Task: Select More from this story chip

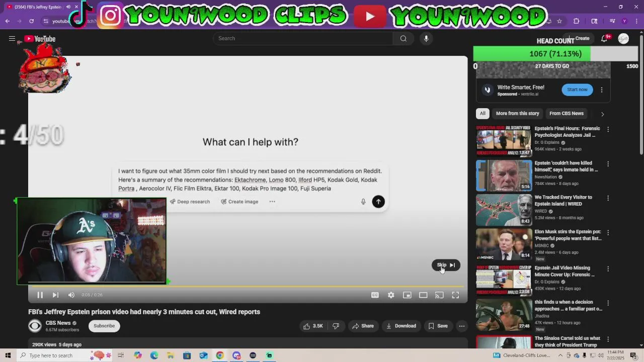Action: pyautogui.click(x=517, y=114)
